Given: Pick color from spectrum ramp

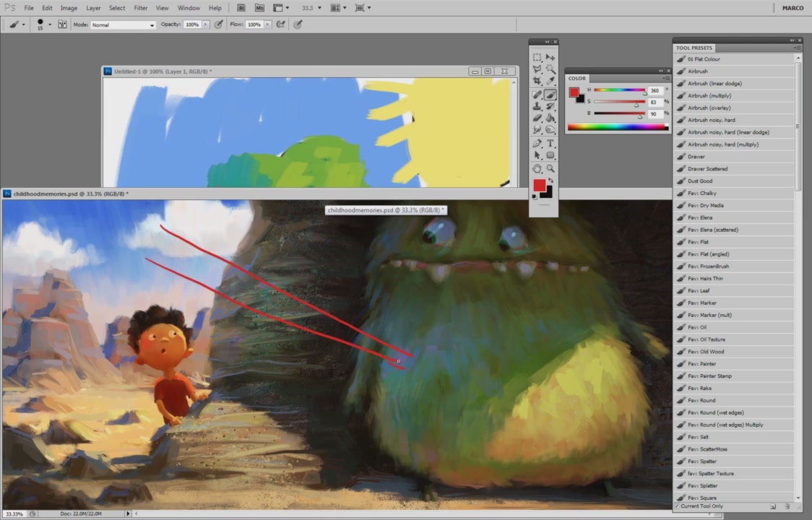Looking at the screenshot, I should click(x=618, y=127).
